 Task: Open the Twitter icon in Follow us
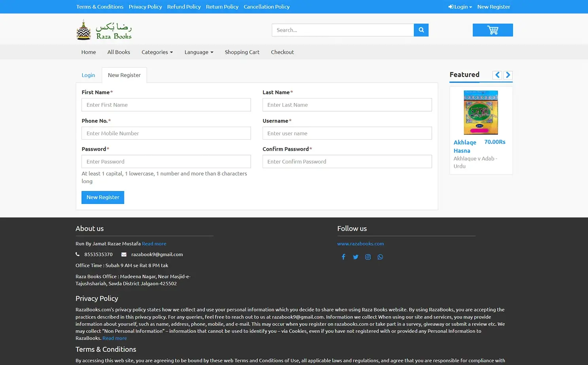[x=355, y=257]
